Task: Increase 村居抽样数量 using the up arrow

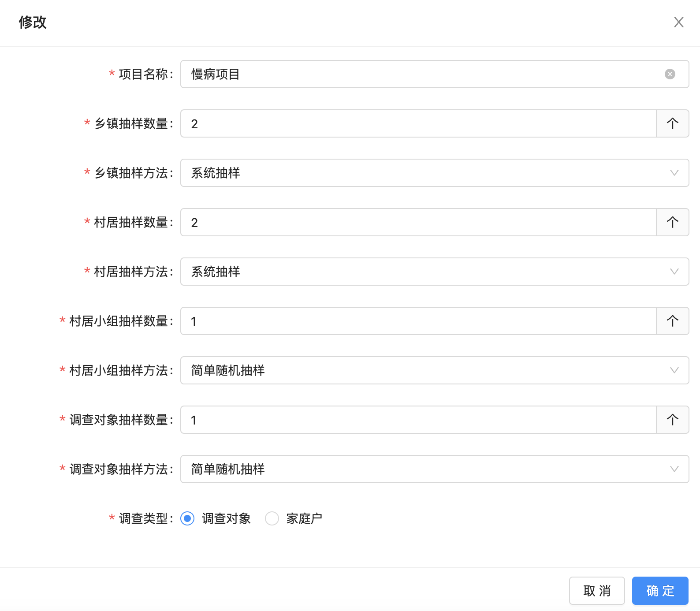Action: point(672,222)
